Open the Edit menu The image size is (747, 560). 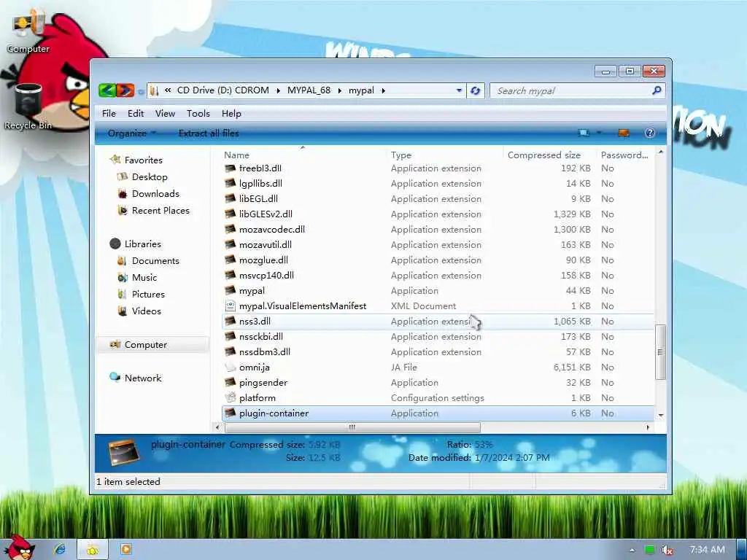136,113
